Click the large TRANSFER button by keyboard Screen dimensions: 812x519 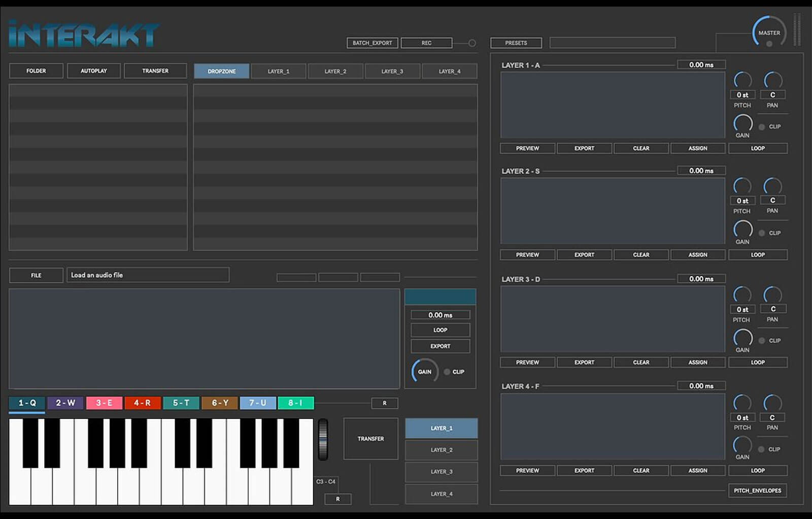pos(370,439)
